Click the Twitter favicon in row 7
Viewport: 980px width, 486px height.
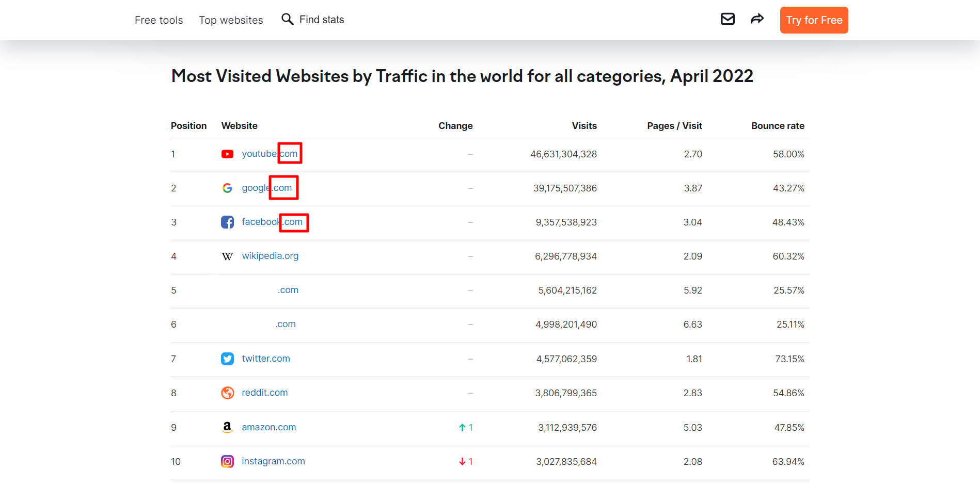click(227, 359)
